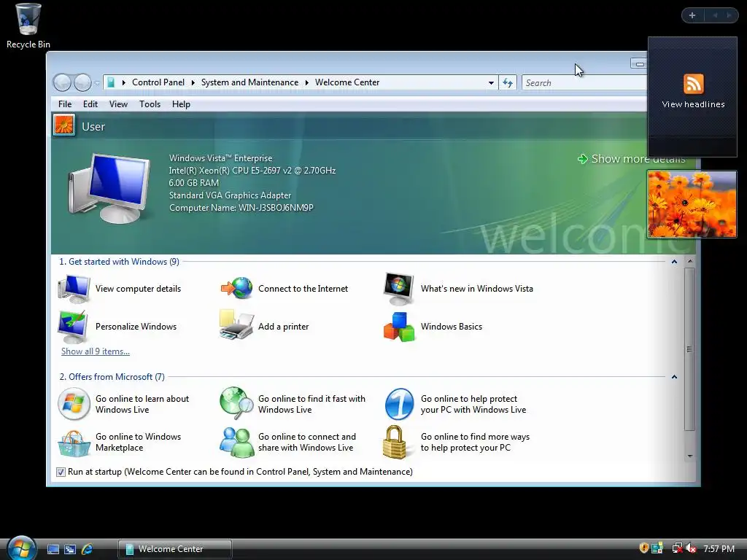Collapse Offers from Microsoft section
The width and height of the screenshot is (747, 560).
pos(674,377)
